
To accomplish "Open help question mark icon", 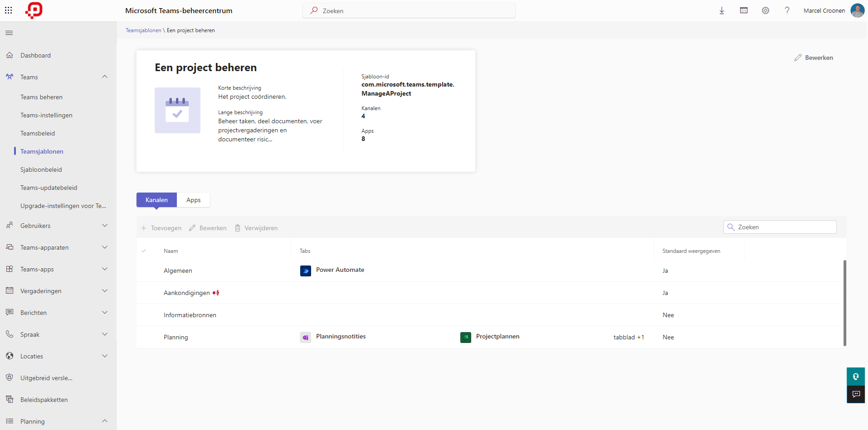I will pyautogui.click(x=787, y=10).
